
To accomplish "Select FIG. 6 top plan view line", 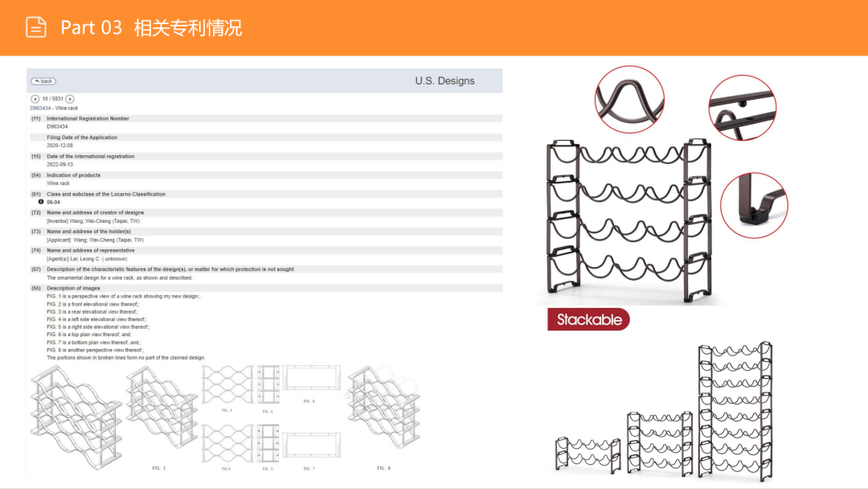I will coord(89,335).
